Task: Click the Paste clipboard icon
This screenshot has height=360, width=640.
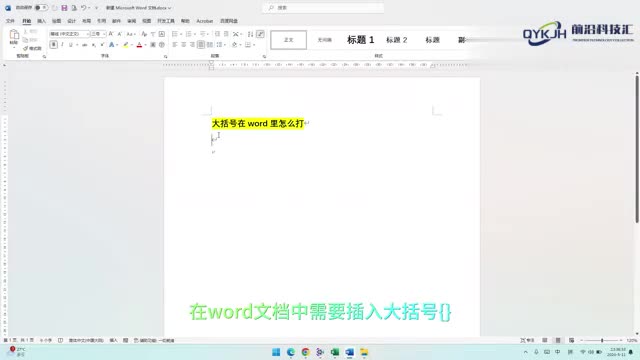Action: pyautogui.click(x=14, y=34)
